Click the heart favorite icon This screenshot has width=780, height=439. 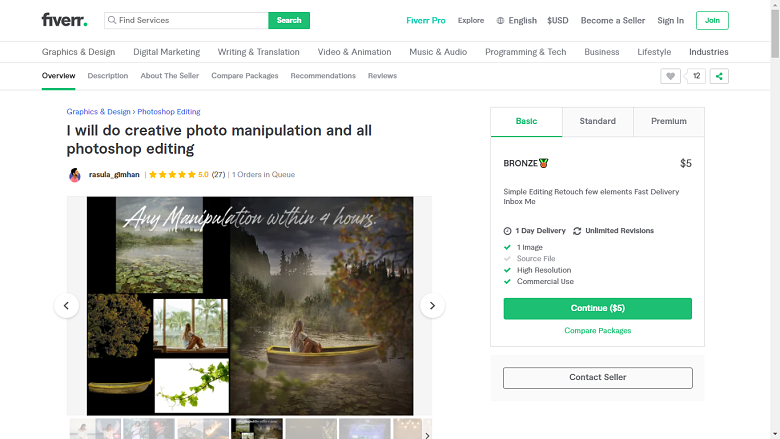[x=670, y=76]
